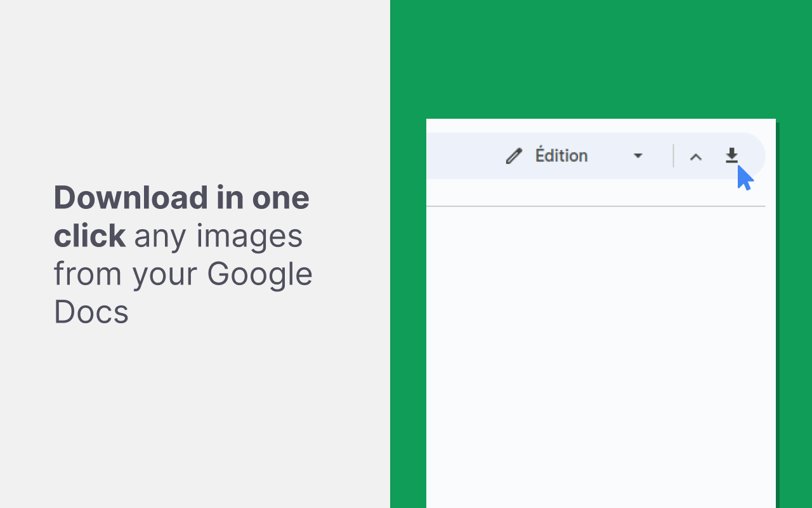Click the divider line in the toolbar
The image size is (812, 508).
pyautogui.click(x=672, y=156)
